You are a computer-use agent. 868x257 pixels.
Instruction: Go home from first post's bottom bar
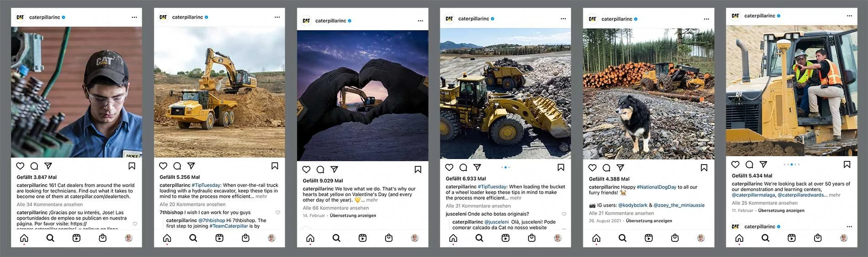click(24, 238)
